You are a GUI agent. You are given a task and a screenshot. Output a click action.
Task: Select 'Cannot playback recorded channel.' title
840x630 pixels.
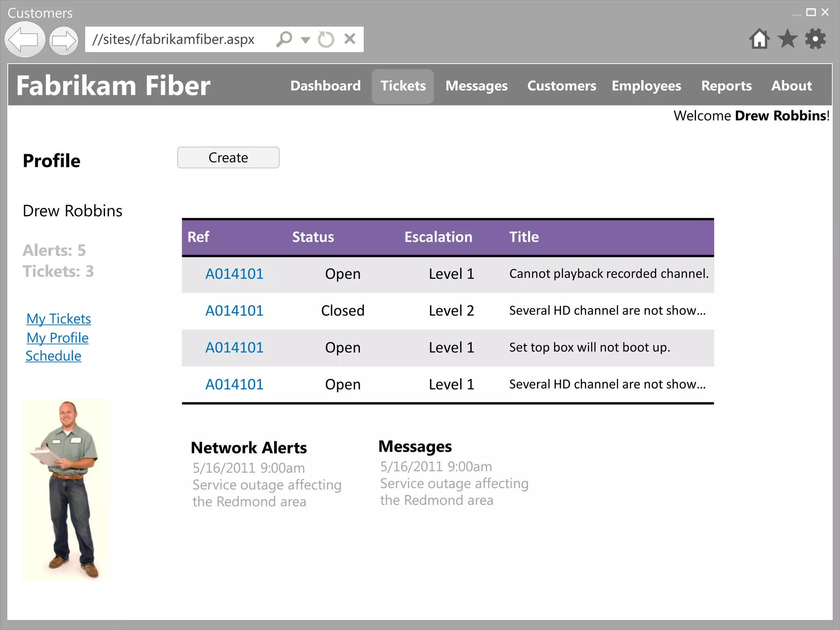coord(609,274)
